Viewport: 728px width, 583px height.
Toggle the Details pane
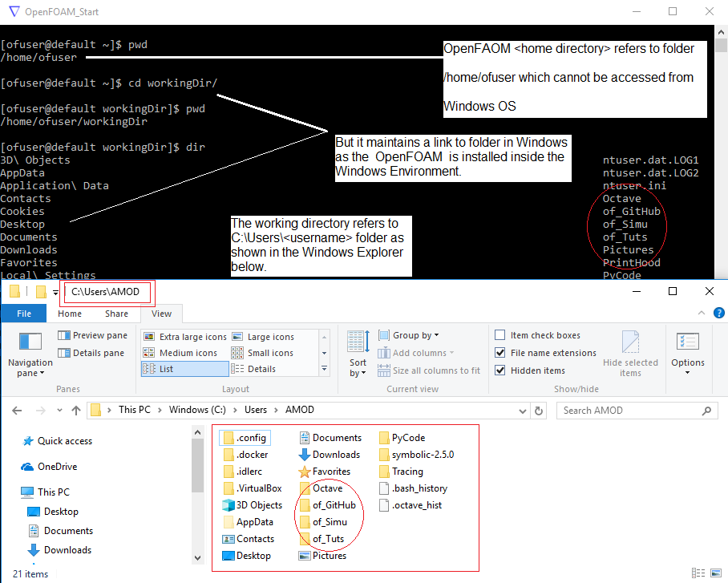click(x=91, y=353)
